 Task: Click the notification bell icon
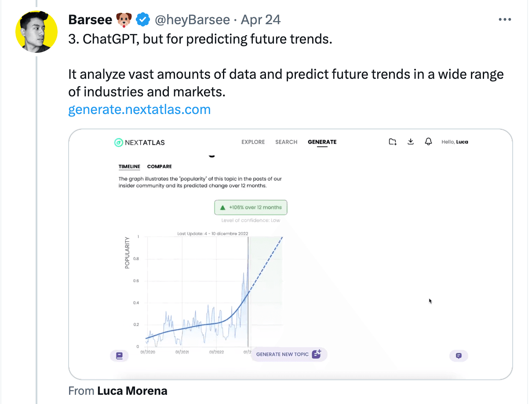(428, 142)
